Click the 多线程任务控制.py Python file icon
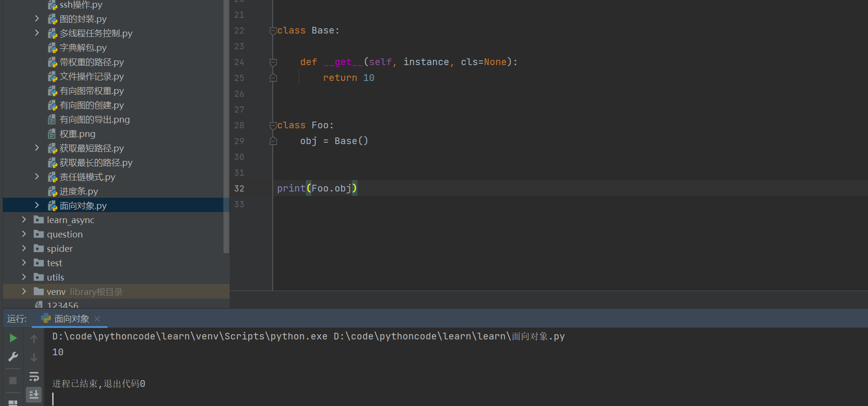The image size is (868, 406). tap(52, 34)
